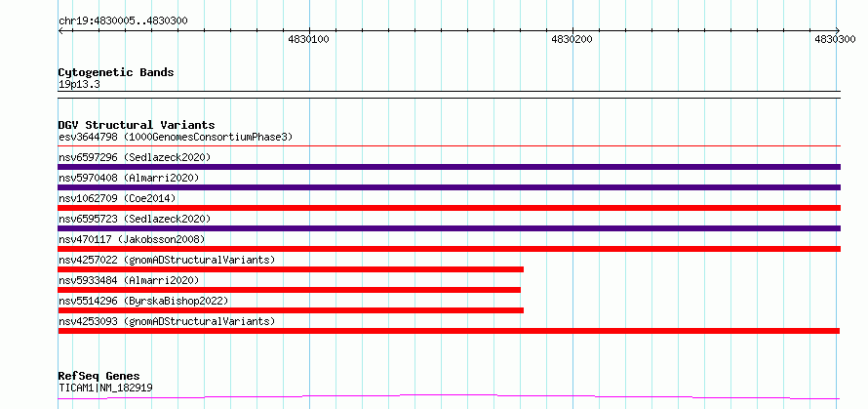Click the RefSeq Genes track heading
Screen dimensions: 868x409
pos(99,377)
